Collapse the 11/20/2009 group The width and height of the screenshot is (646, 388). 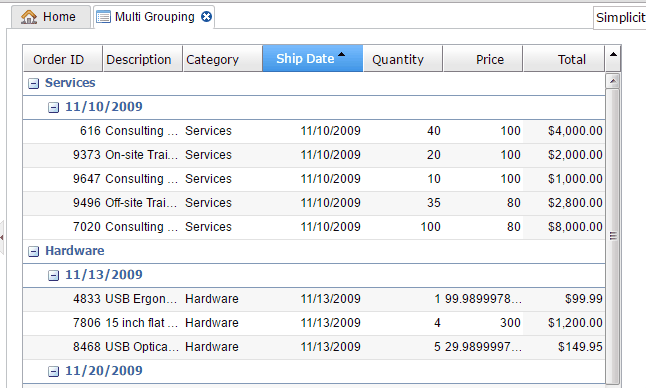(54, 372)
